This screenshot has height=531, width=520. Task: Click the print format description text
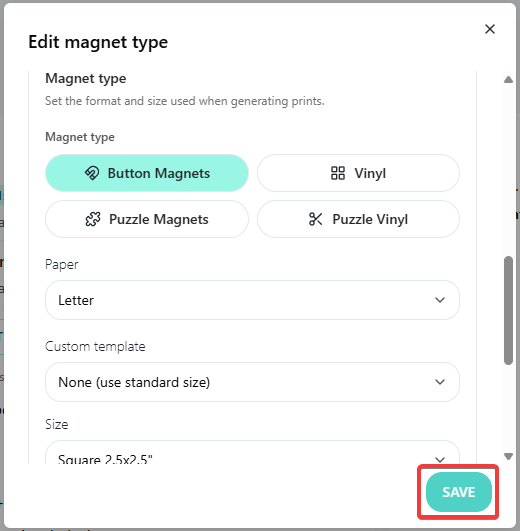point(185,101)
